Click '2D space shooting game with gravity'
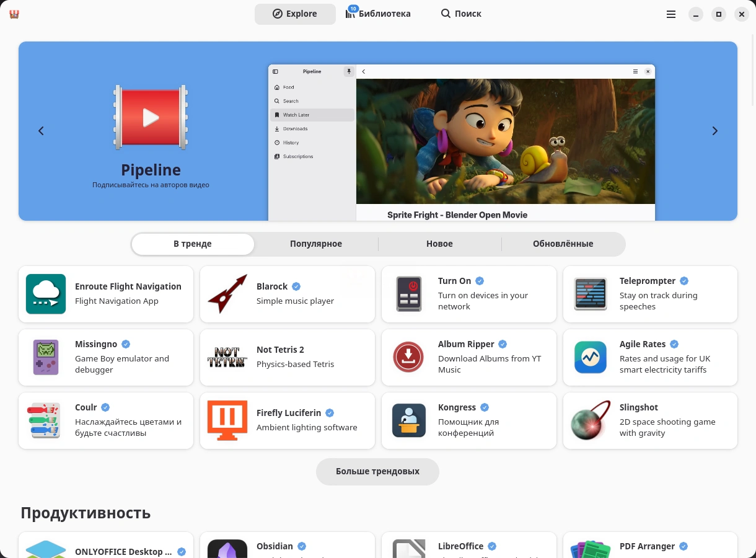The image size is (756, 558). point(667,427)
